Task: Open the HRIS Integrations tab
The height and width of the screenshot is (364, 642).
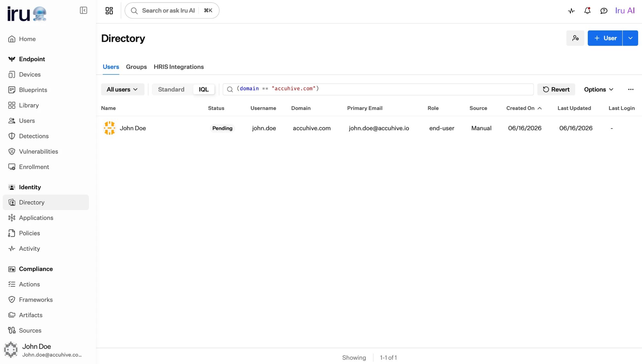Action: coord(179,67)
